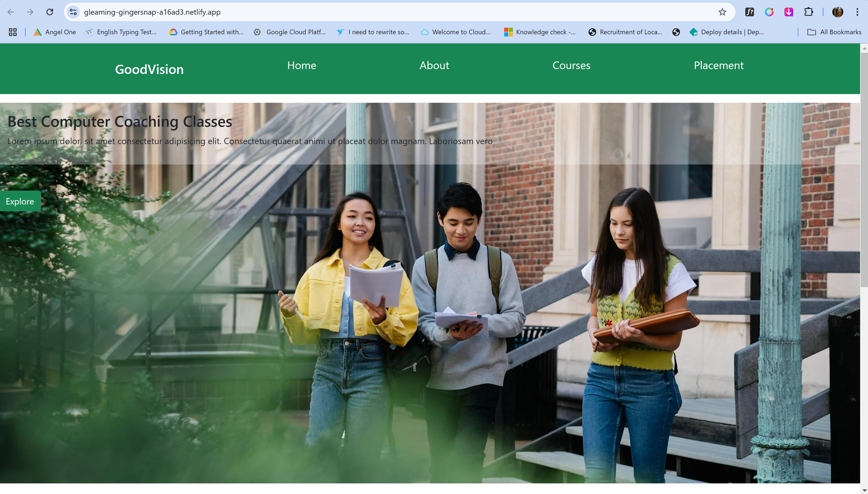This screenshot has height=494, width=868.
Task: Click the browser forward arrow
Action: pos(30,12)
